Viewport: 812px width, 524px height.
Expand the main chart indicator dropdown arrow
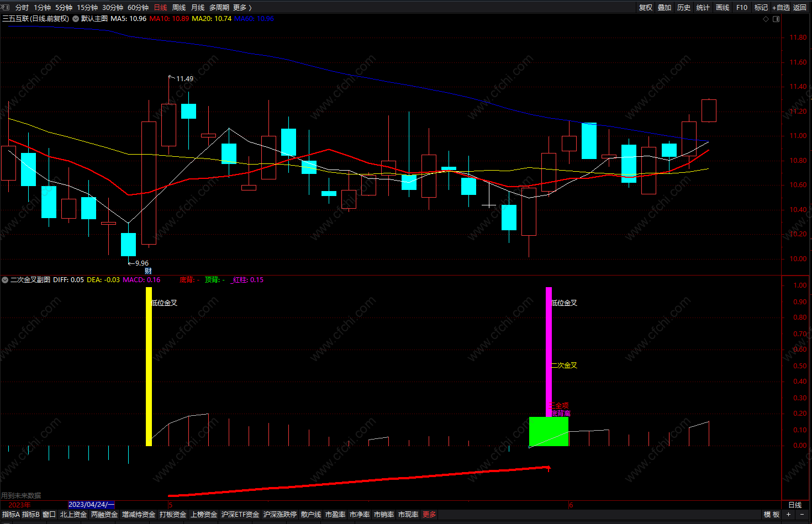[76, 19]
